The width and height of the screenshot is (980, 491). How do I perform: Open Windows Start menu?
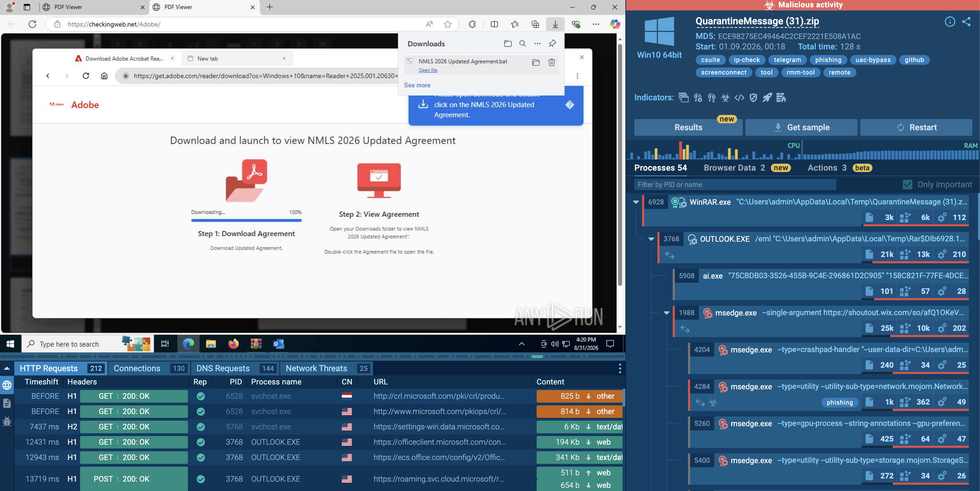pyautogui.click(x=10, y=344)
